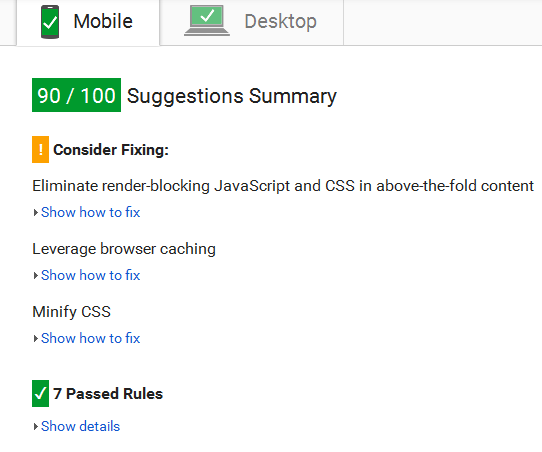Image resolution: width=542 pixels, height=452 pixels.
Task: Open Show how to fix for browser caching
Action: tap(91, 275)
